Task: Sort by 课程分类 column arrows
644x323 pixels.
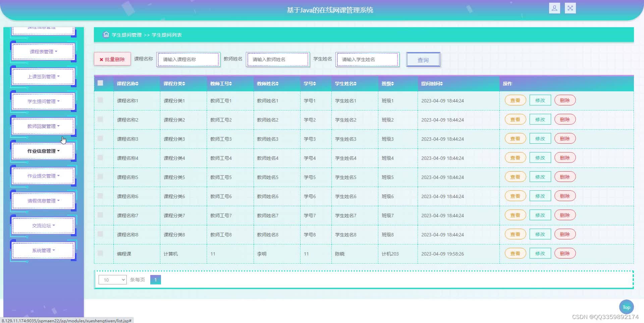Action: click(183, 84)
